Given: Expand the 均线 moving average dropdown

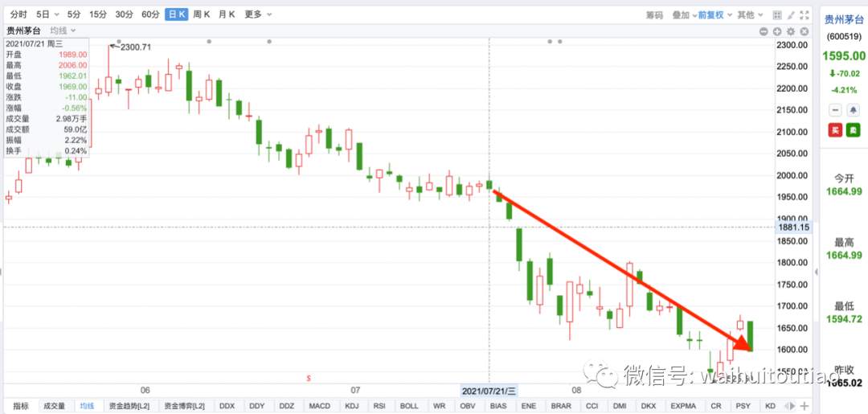Looking at the screenshot, I should [63, 31].
